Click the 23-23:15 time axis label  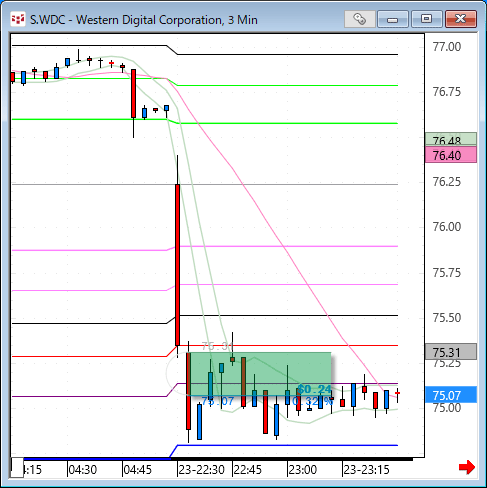[366, 470]
